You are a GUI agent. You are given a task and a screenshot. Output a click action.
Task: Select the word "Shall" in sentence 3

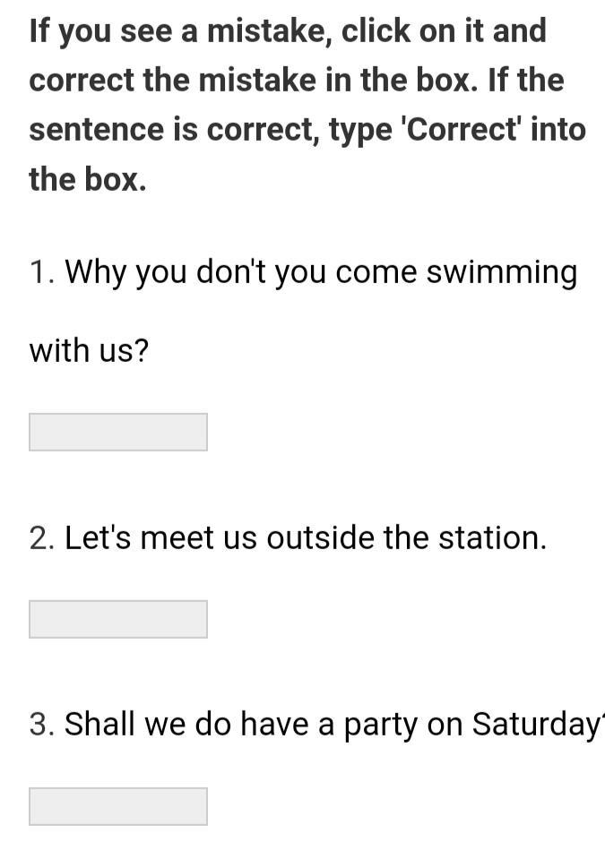pos(99,724)
